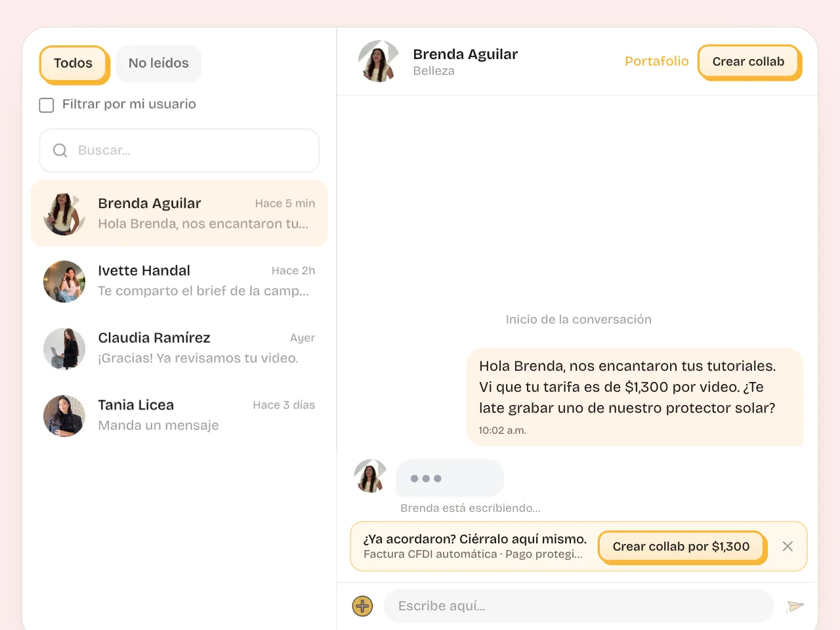Open Brenda Aguilar conversation
Viewport: 840px width, 630px height.
[179, 213]
